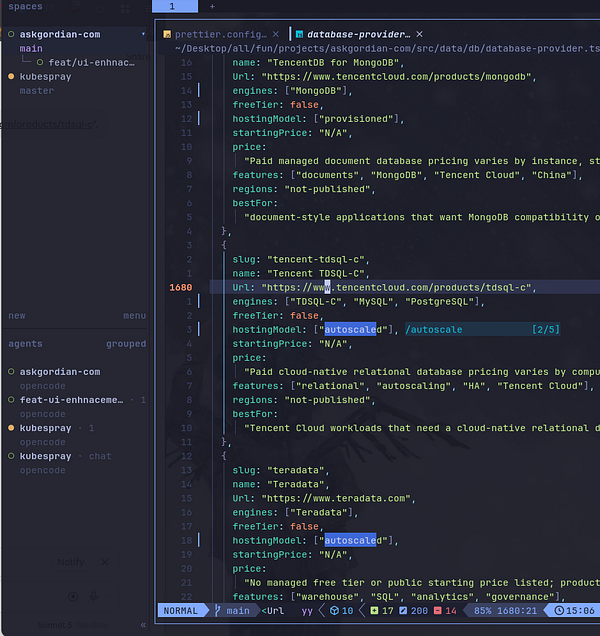600x636 pixels.
Task: Click the green git added icon
Action: click(374, 611)
